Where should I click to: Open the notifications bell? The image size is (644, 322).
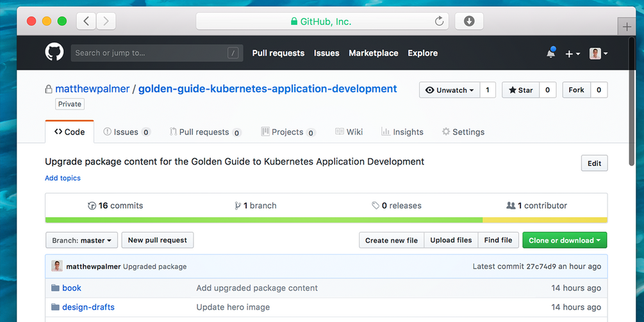pos(550,53)
